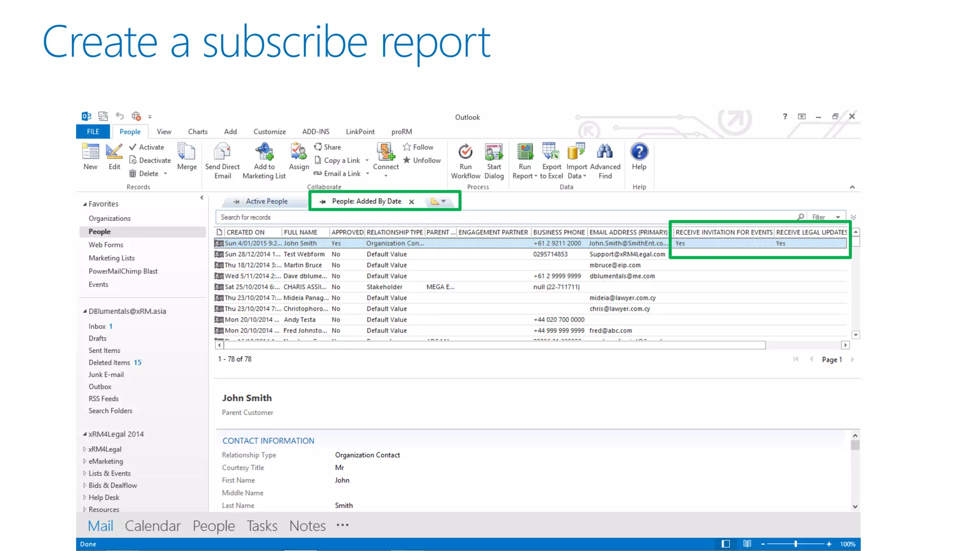The width and height of the screenshot is (980, 551).
Task: Click the New record icon
Action: (90, 152)
